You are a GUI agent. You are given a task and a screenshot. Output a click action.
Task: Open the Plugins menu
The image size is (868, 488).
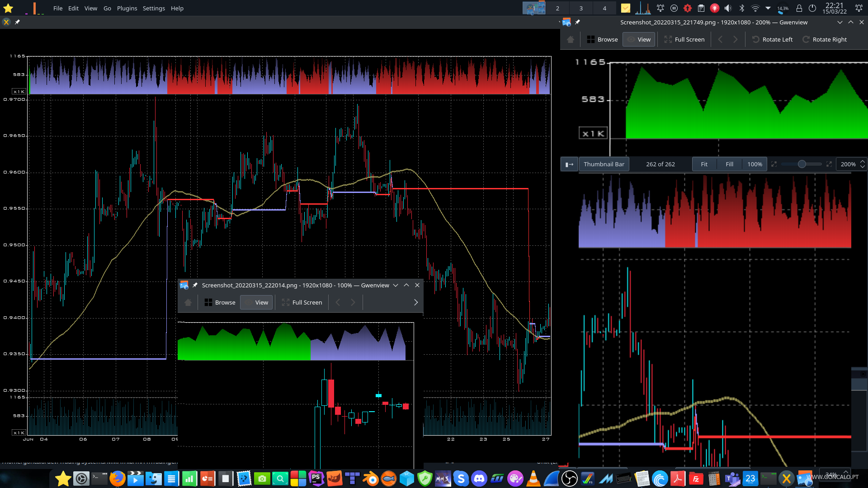[127, 8]
